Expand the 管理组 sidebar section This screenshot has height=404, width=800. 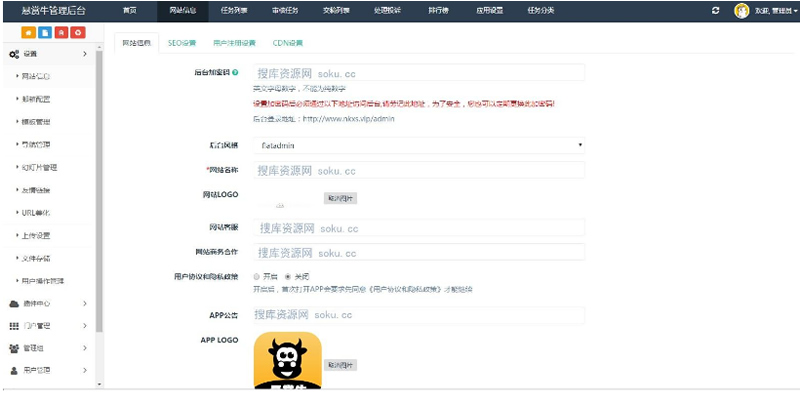click(x=50, y=348)
